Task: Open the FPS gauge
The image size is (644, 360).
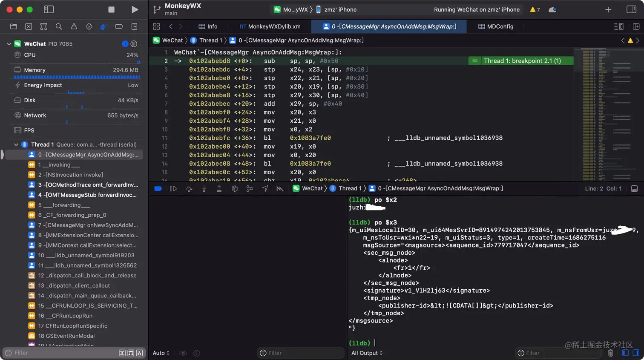Action: tap(76, 130)
